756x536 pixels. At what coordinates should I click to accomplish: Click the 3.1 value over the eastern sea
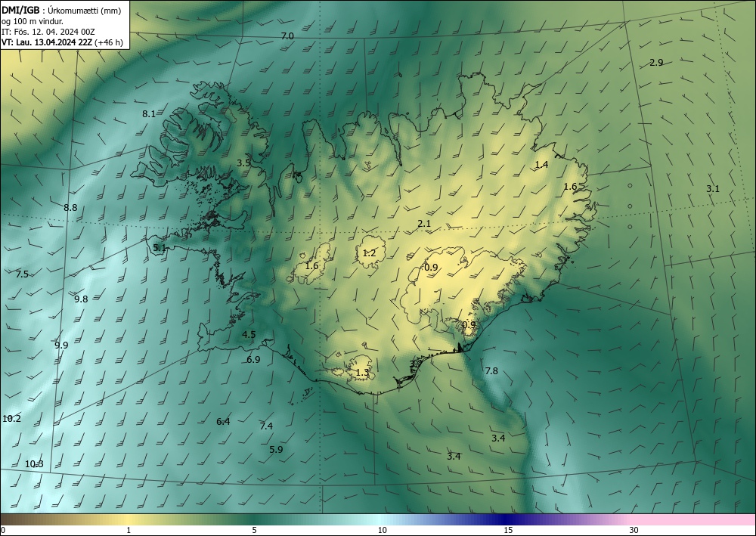click(713, 189)
